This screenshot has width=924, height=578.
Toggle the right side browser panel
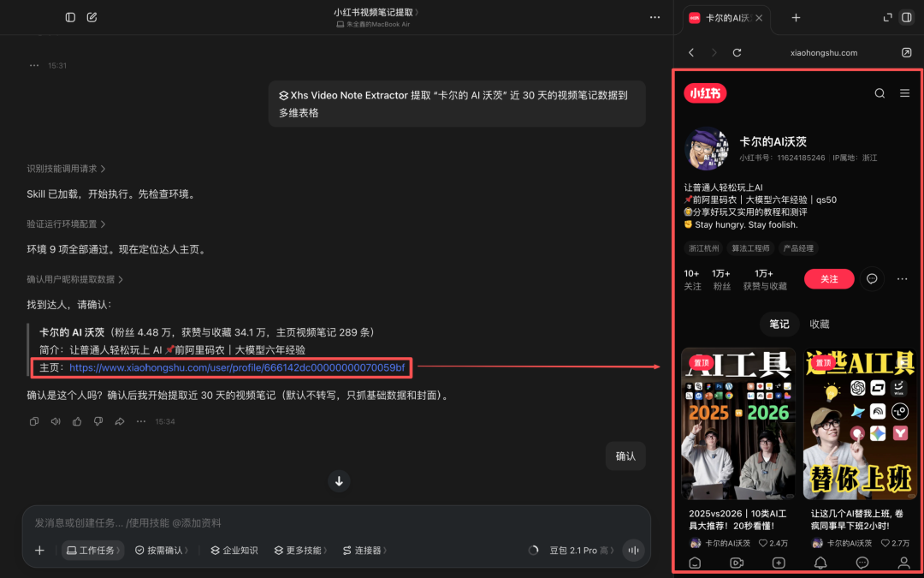coord(906,18)
